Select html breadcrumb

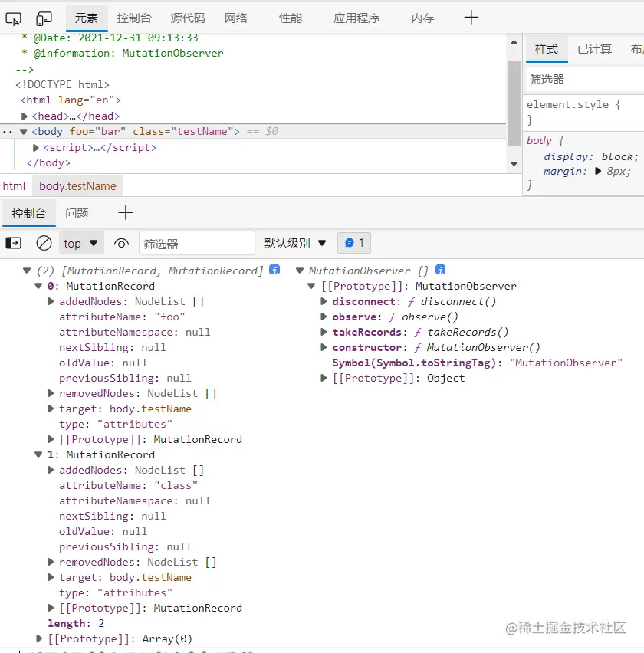tap(14, 186)
